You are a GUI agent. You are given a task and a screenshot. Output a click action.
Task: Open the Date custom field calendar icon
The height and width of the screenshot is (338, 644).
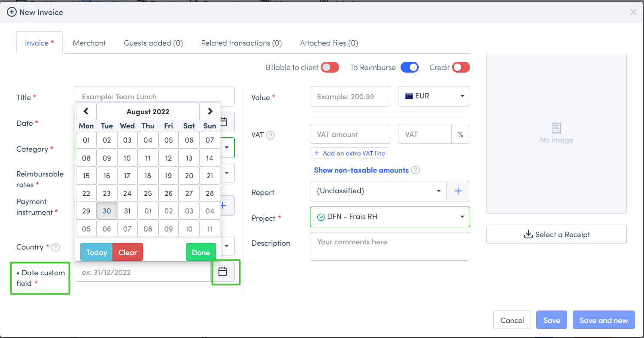click(222, 271)
